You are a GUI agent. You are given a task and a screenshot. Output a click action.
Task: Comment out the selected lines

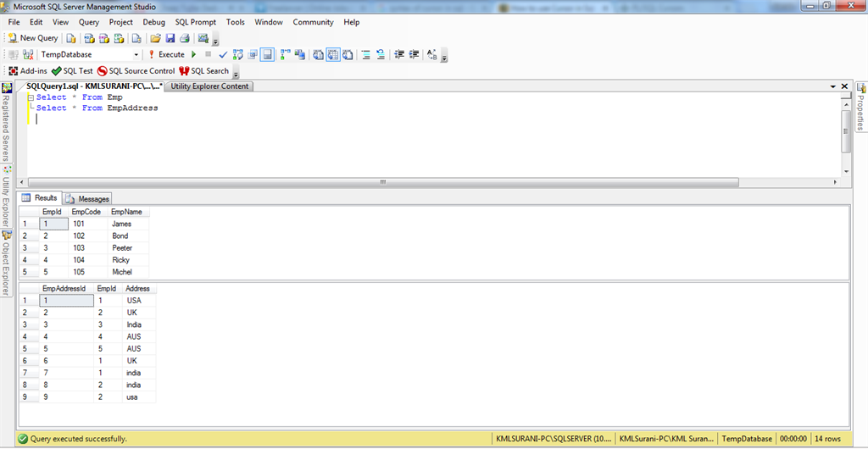coord(366,55)
